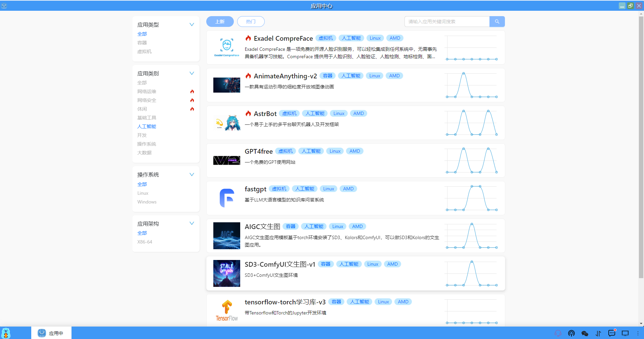Click the flame icon beside AstrBot
Viewport: 644px width, 339px height.
pyautogui.click(x=248, y=113)
